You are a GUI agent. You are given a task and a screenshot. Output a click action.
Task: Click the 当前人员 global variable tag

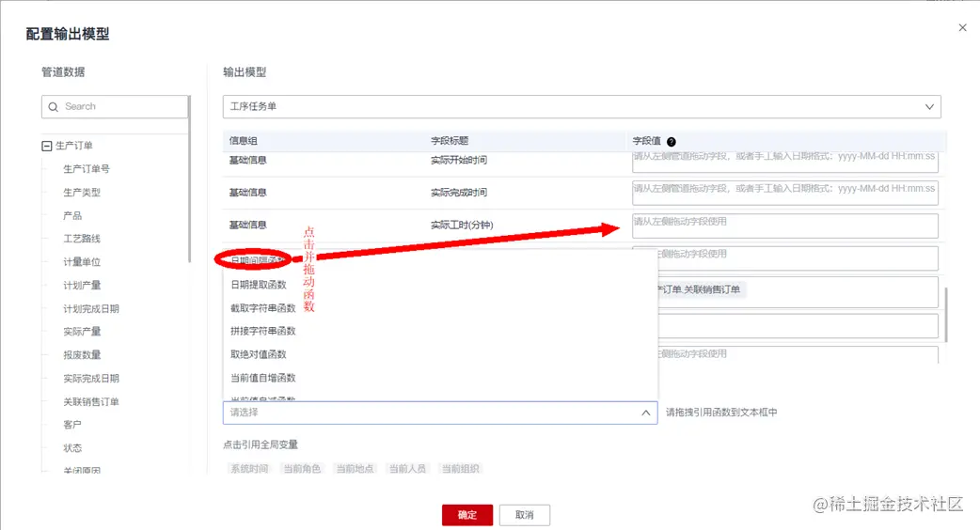coord(407,469)
